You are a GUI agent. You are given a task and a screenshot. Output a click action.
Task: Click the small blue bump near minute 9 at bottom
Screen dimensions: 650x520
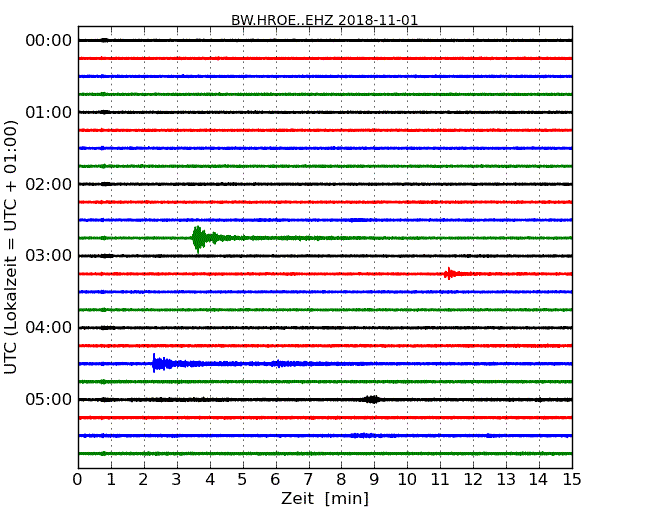tap(364, 435)
